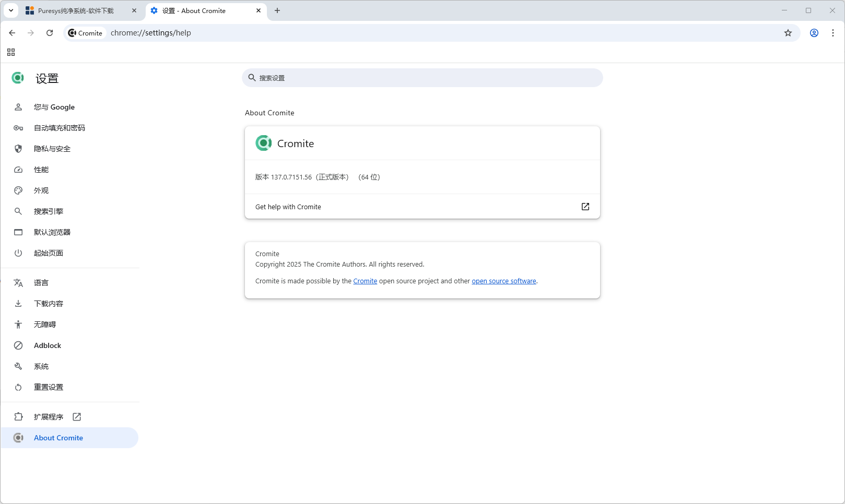Click the reload page icon
This screenshot has height=504, width=845.
50,33
